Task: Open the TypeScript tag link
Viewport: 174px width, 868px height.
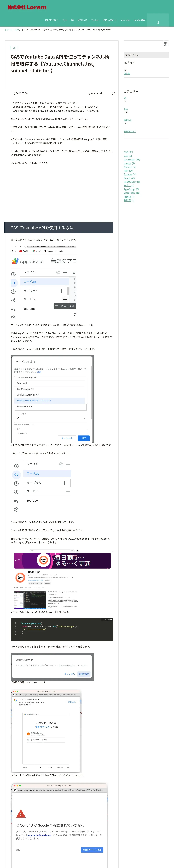Action: 129,189
